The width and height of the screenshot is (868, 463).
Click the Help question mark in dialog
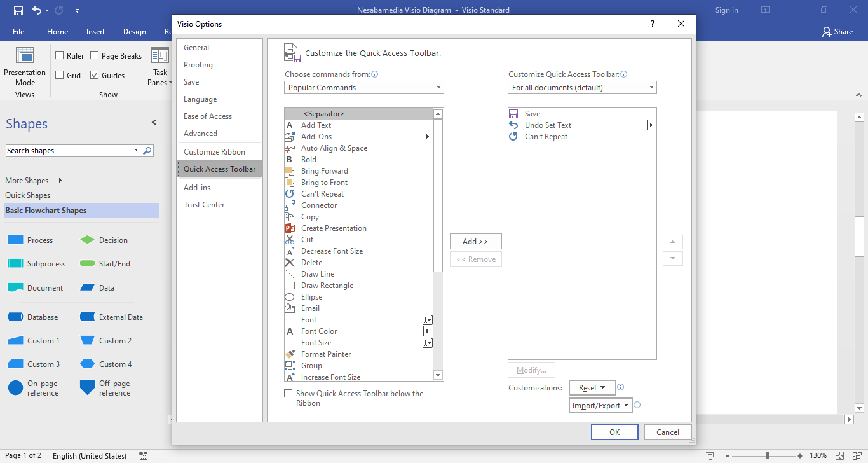(652, 24)
